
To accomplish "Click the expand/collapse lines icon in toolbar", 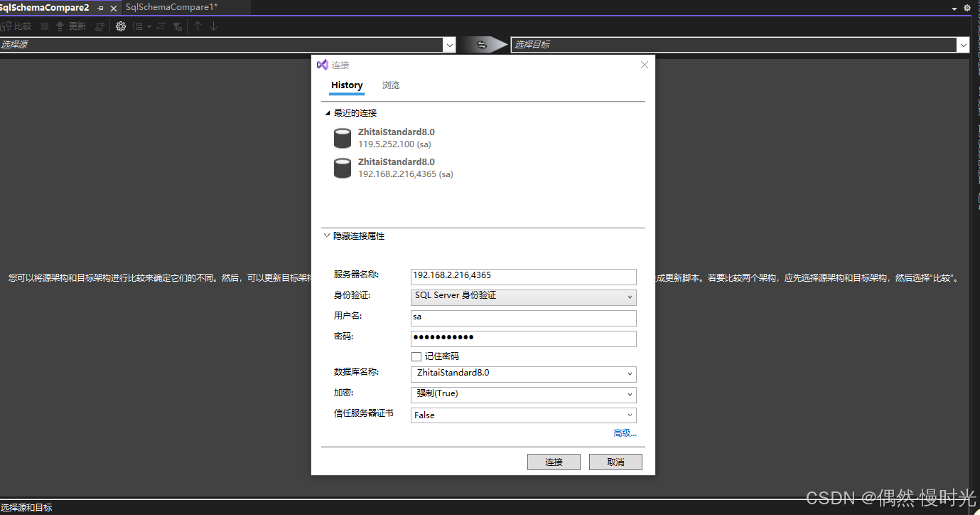I will click(161, 26).
